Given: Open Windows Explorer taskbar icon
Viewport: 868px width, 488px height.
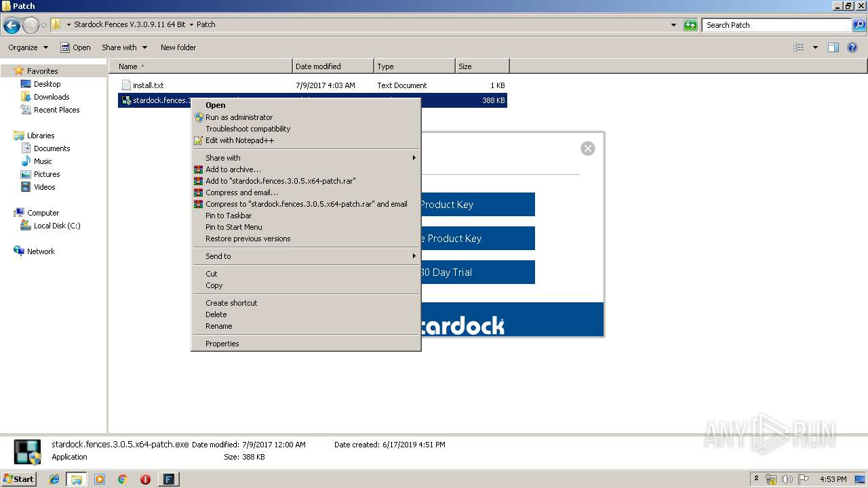Looking at the screenshot, I should 77,479.
